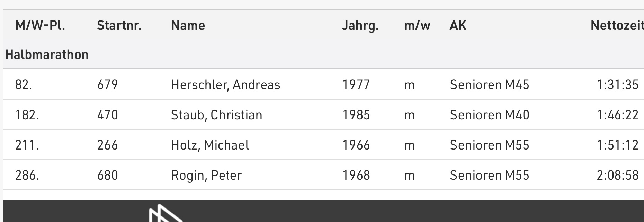Click the white logo icon in the footer
Screen dimensions: 644x222
tap(166, 214)
